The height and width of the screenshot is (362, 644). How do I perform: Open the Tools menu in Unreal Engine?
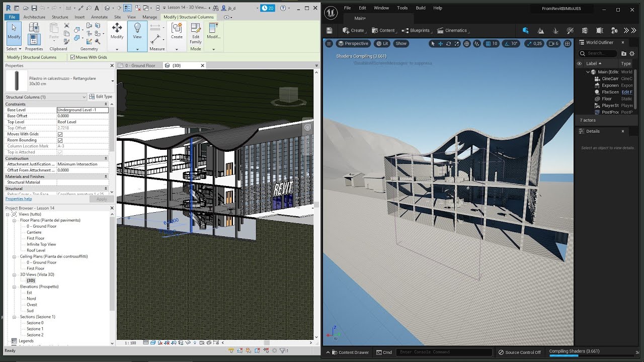pyautogui.click(x=403, y=8)
